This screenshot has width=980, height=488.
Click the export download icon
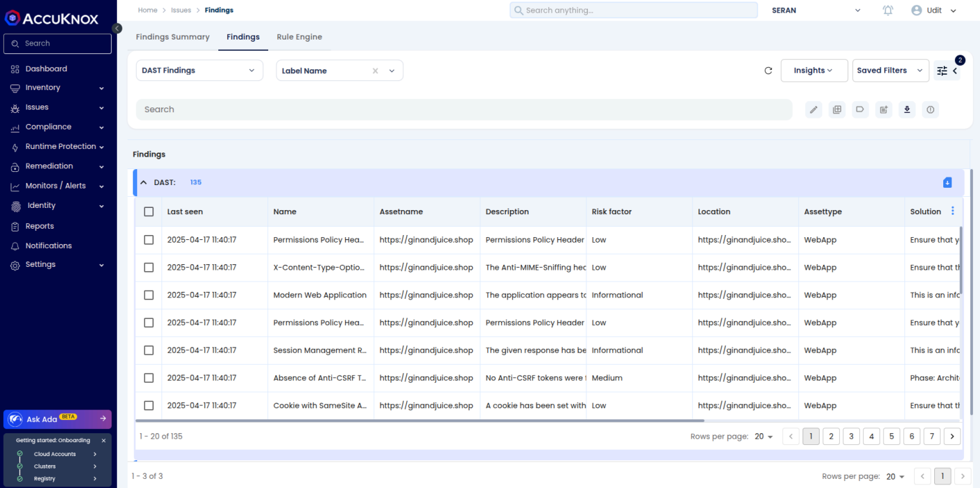coord(907,110)
